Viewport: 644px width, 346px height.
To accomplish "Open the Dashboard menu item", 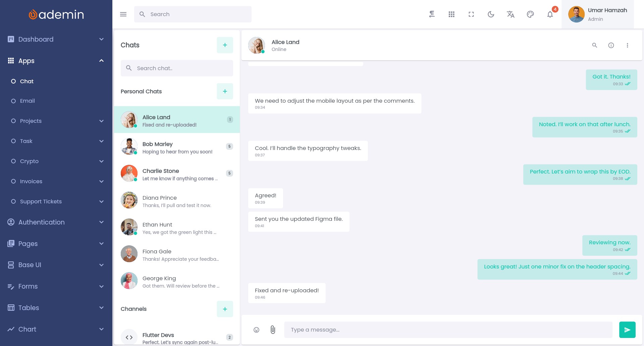I will click(36, 39).
